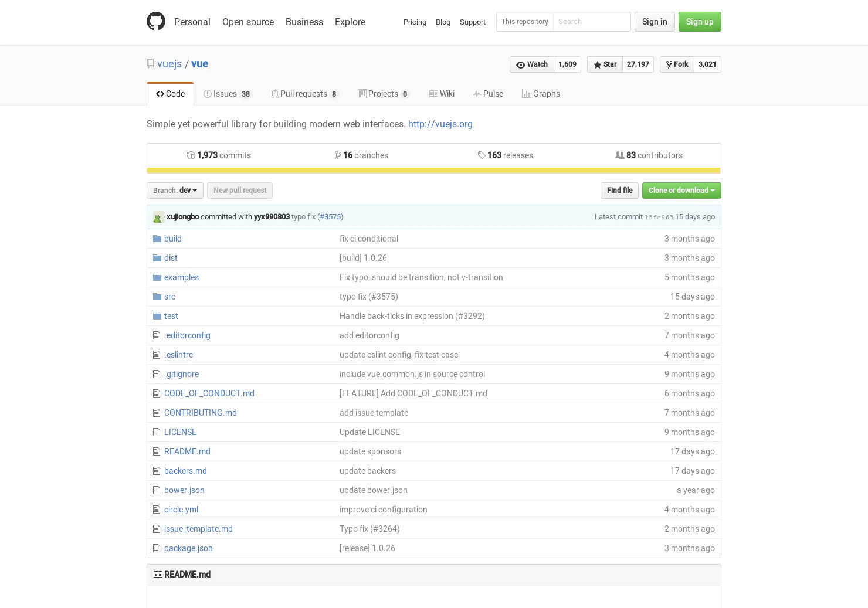The image size is (868, 608).
Task: Click the This repository search scope selector
Action: 524,22
